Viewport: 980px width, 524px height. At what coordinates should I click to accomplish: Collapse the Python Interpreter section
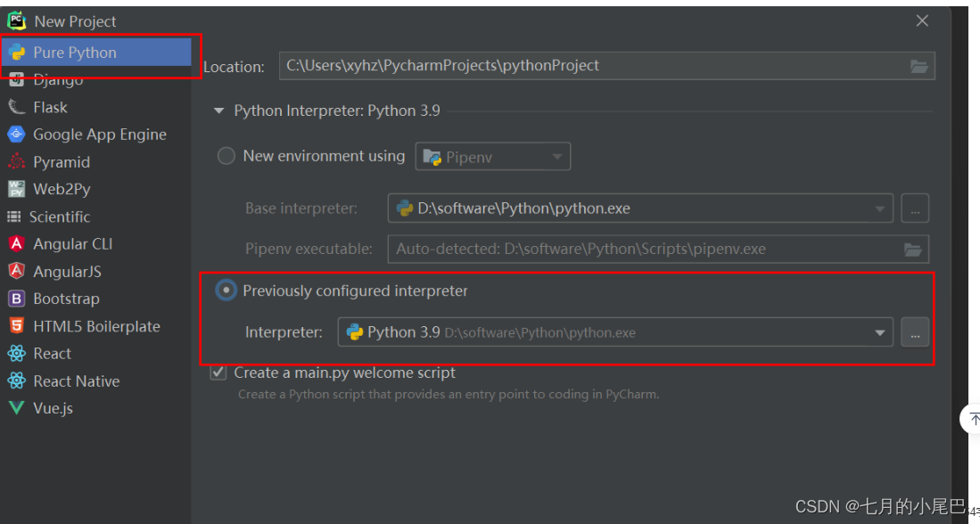pyautogui.click(x=218, y=111)
